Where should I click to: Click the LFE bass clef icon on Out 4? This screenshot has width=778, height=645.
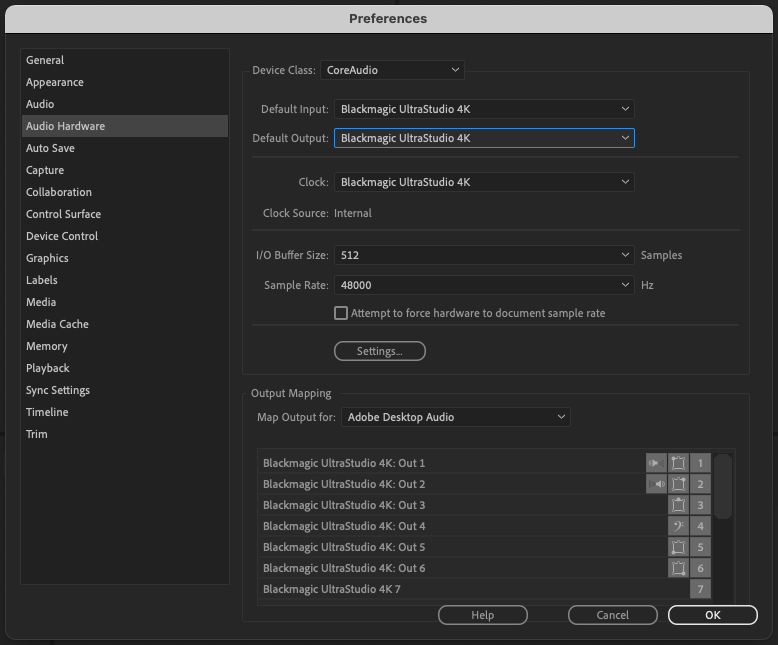coord(678,526)
